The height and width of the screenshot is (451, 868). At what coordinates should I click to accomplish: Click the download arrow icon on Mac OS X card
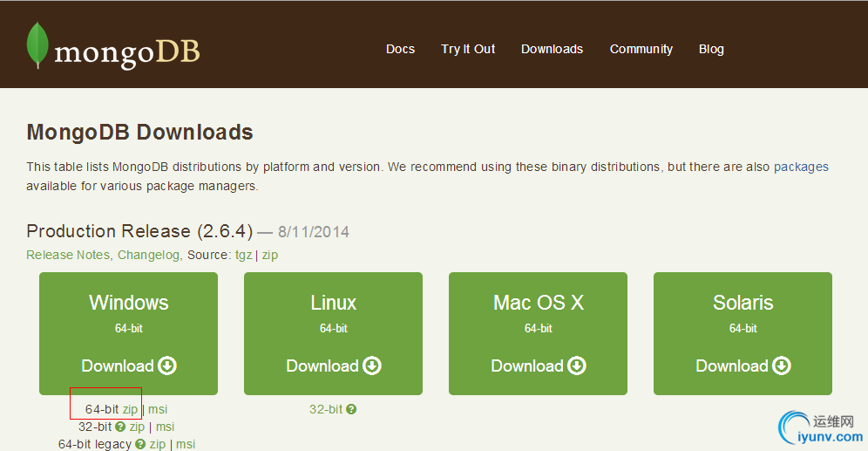tap(577, 366)
